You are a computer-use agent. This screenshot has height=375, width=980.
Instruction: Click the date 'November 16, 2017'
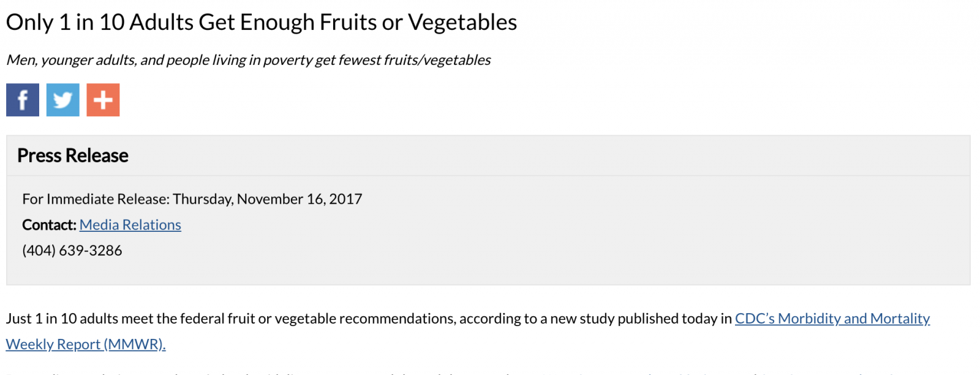pyautogui.click(x=300, y=199)
